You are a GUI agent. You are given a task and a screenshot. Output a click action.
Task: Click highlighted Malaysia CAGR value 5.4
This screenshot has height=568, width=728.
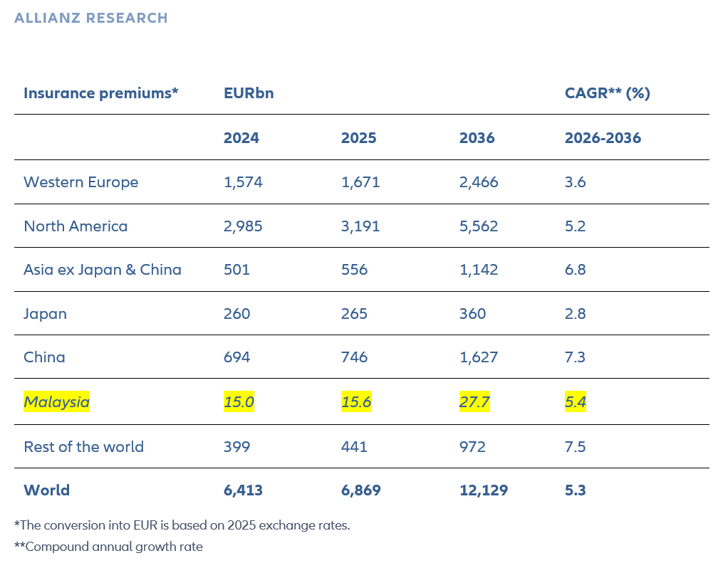576,402
